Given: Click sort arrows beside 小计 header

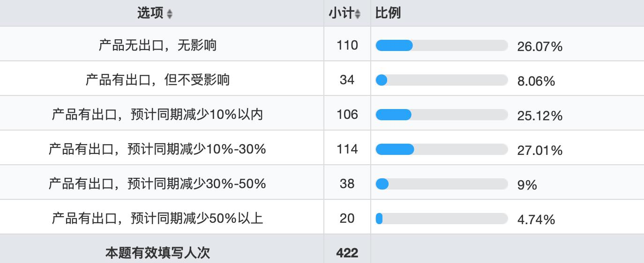Looking at the screenshot, I should pos(358,14).
